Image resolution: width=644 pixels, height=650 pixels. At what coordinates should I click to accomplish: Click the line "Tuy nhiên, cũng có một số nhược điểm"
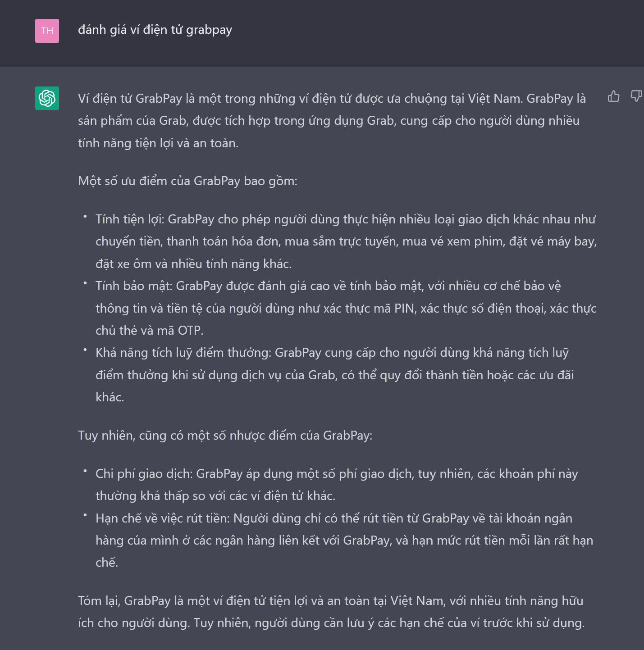pos(225,436)
